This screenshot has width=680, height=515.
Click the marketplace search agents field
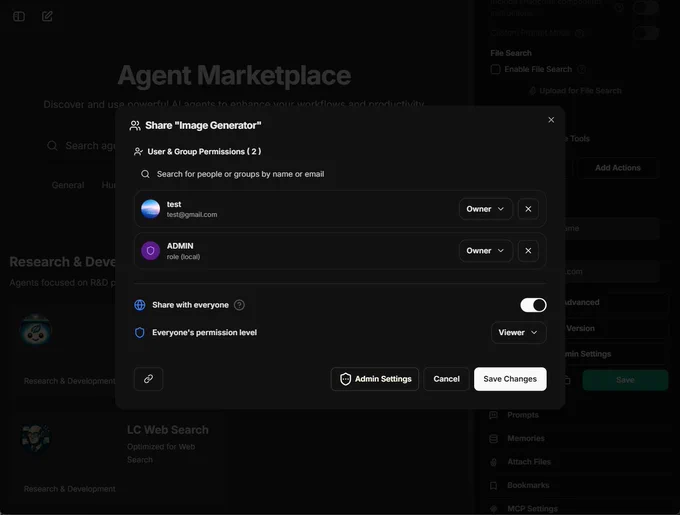(x=80, y=146)
